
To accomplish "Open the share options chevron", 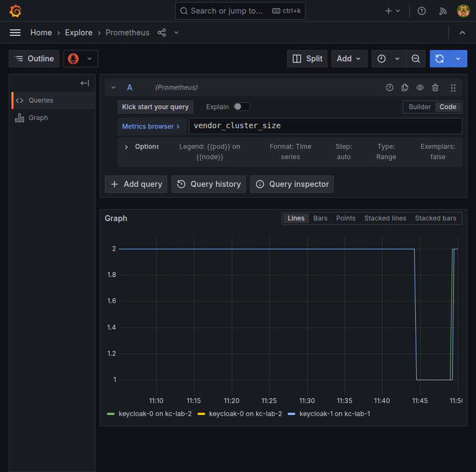I will pos(176,33).
